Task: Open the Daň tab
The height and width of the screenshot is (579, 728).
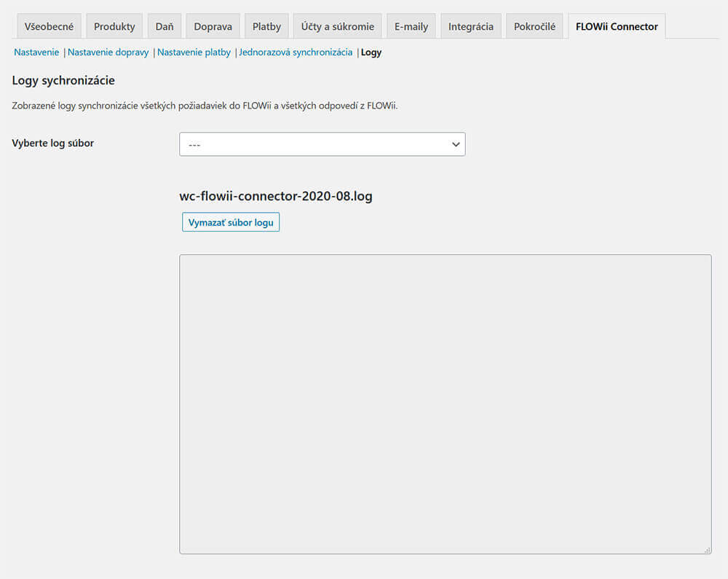Action: click(x=165, y=26)
